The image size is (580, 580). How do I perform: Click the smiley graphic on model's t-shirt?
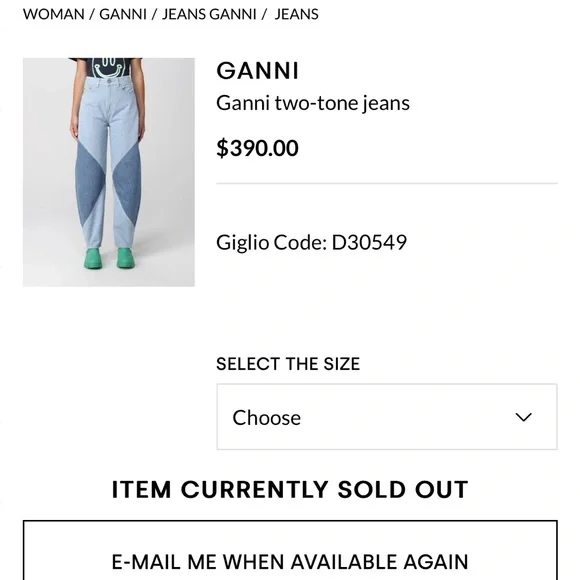tap(108, 68)
